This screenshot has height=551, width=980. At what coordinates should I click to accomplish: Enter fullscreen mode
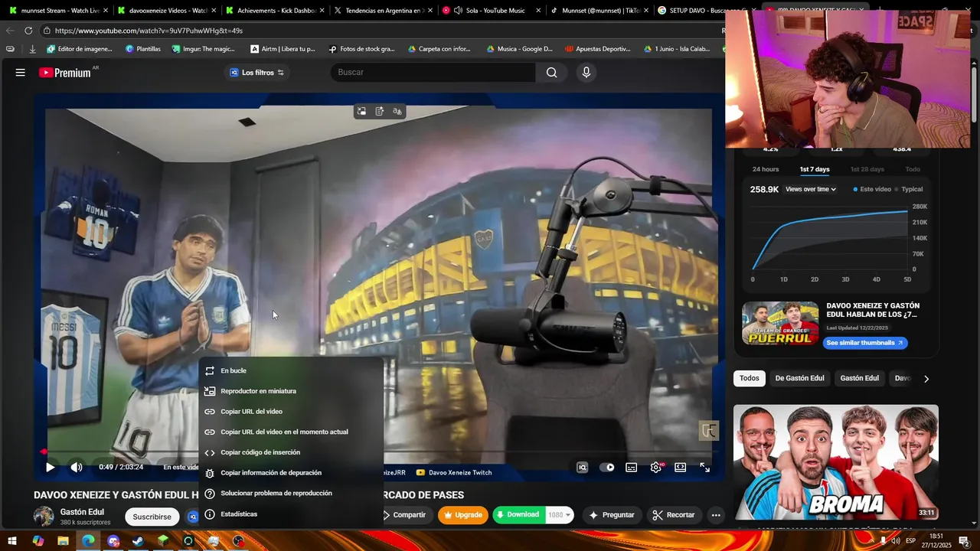pos(705,467)
